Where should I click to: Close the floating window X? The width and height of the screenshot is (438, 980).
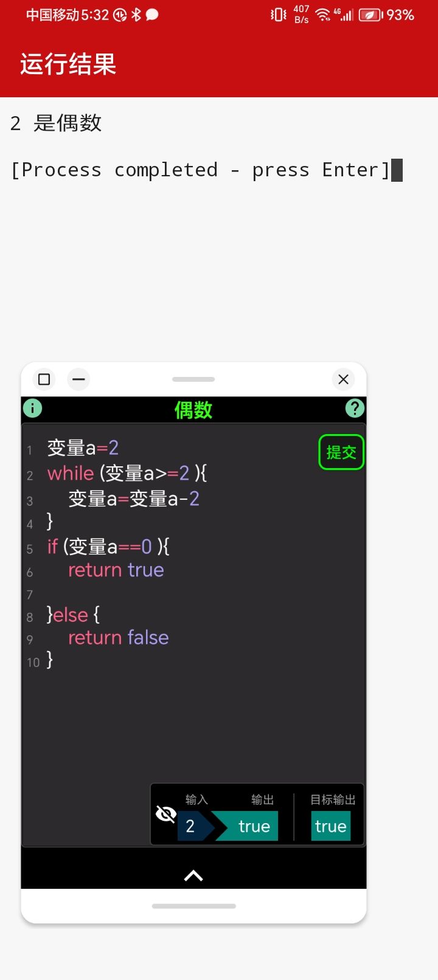pyautogui.click(x=343, y=379)
